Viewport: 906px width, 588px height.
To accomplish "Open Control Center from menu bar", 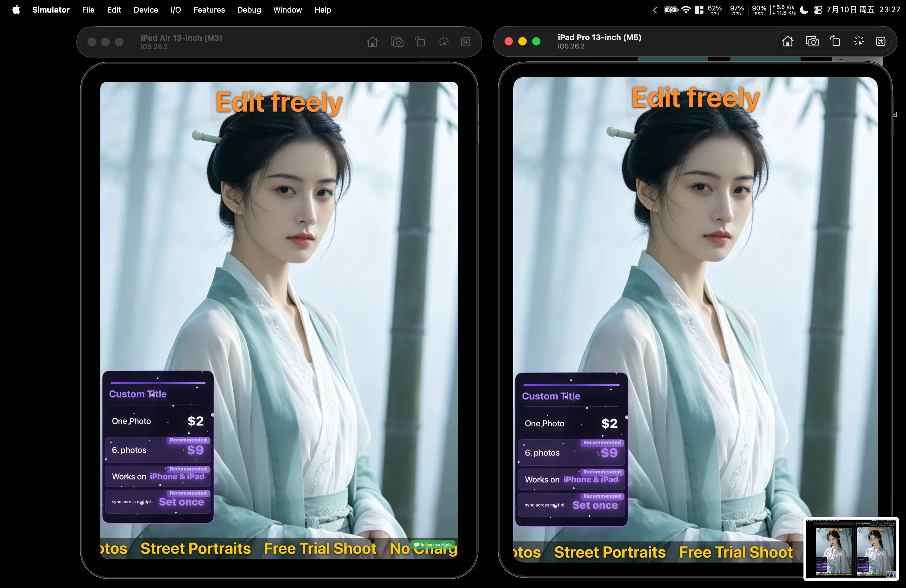I will (x=818, y=10).
